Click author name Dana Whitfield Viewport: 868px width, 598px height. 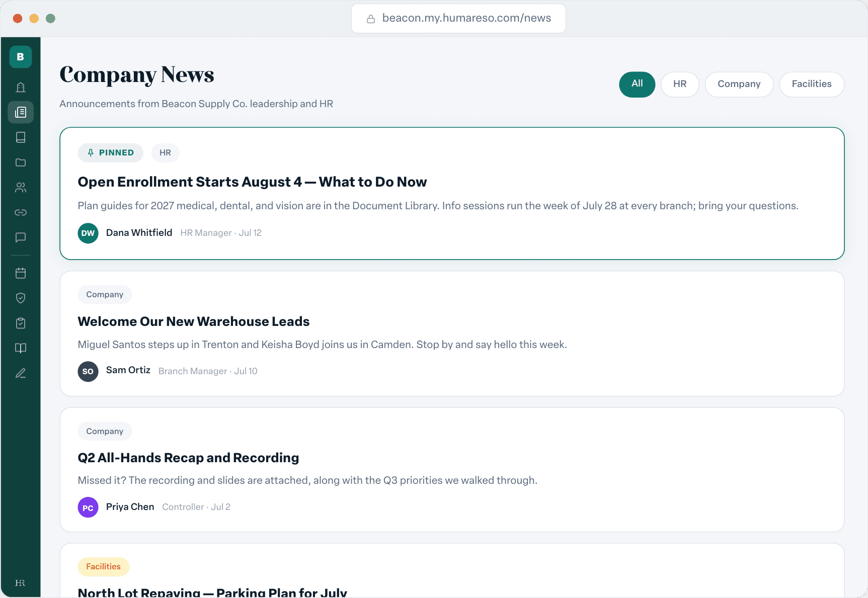click(139, 232)
